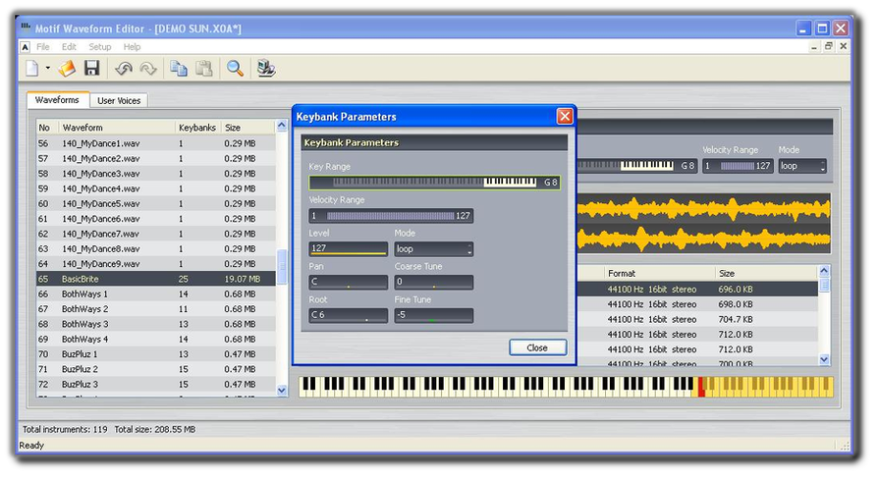Click the waveform list scroll down arrow
This screenshot has width=878, height=479.
pyautogui.click(x=282, y=390)
